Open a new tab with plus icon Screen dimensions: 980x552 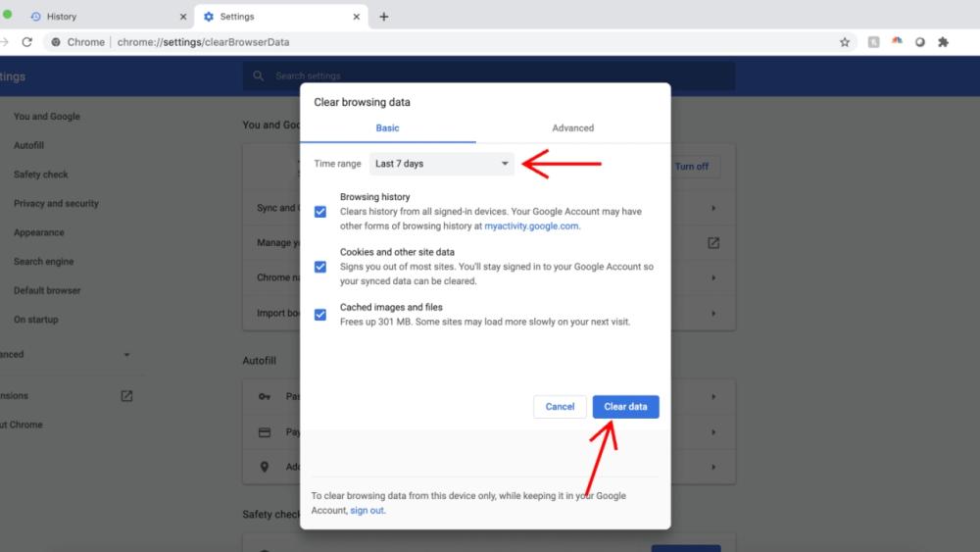click(x=384, y=17)
